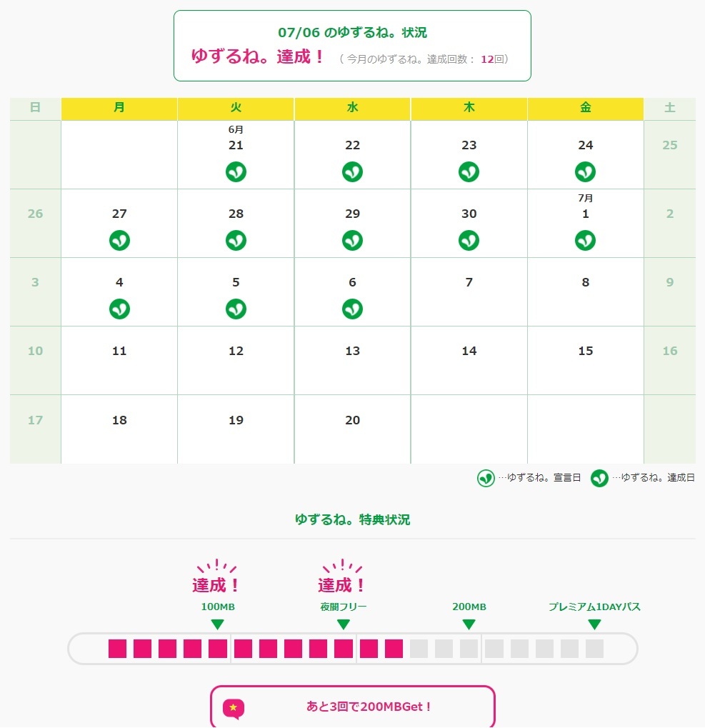Click the プレミアム1DAYパス triangle marker

[x=594, y=624]
